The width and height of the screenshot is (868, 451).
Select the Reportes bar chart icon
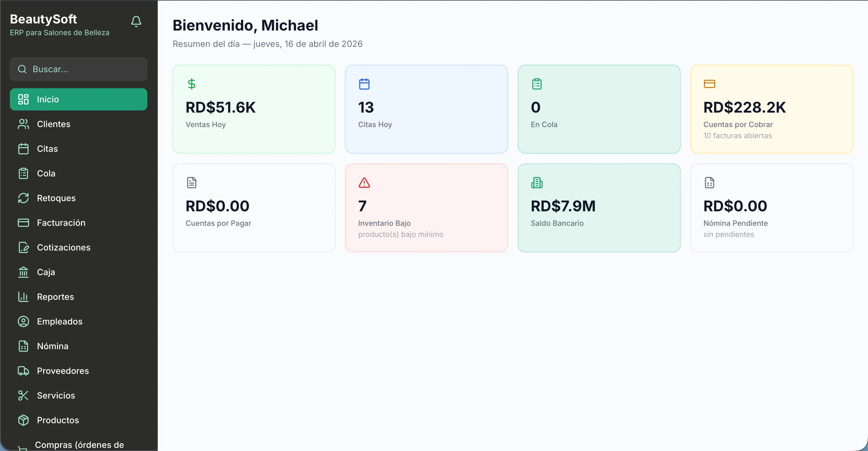[x=23, y=297]
